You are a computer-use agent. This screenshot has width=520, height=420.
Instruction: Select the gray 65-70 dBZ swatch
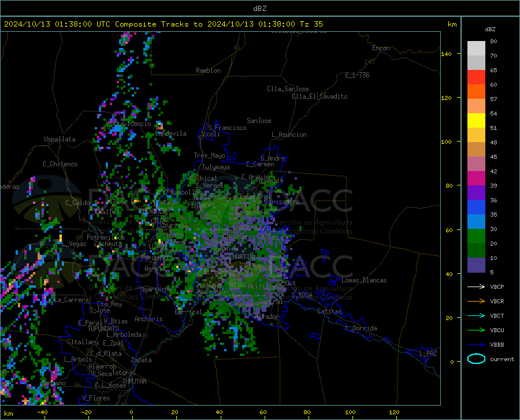[476, 63]
